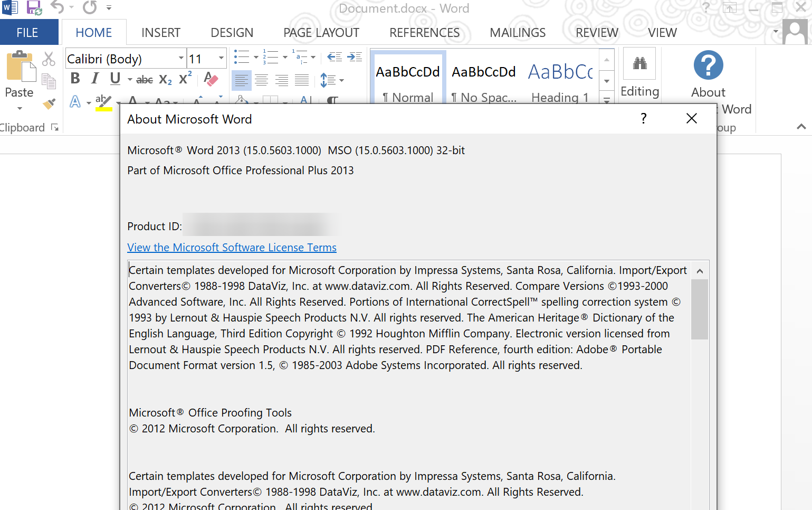Decrease the paragraph indent

point(335,57)
